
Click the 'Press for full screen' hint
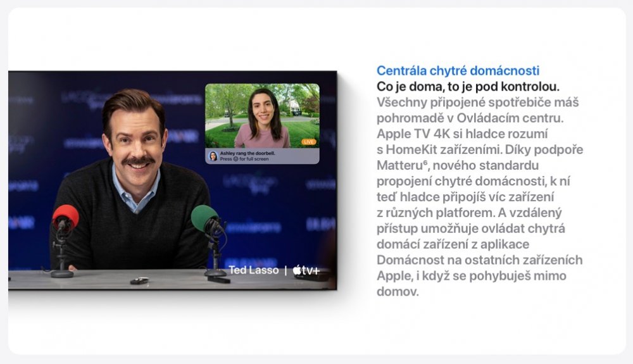tap(244, 159)
